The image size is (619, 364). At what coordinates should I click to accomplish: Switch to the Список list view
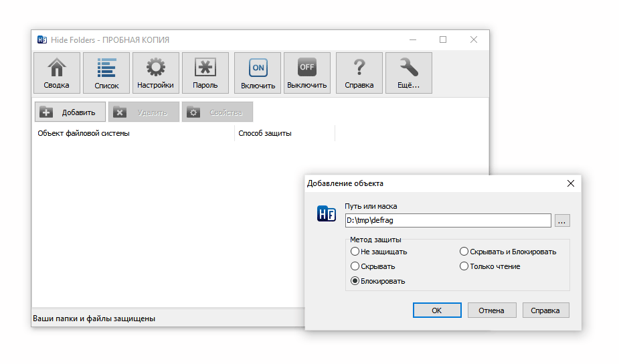(106, 73)
